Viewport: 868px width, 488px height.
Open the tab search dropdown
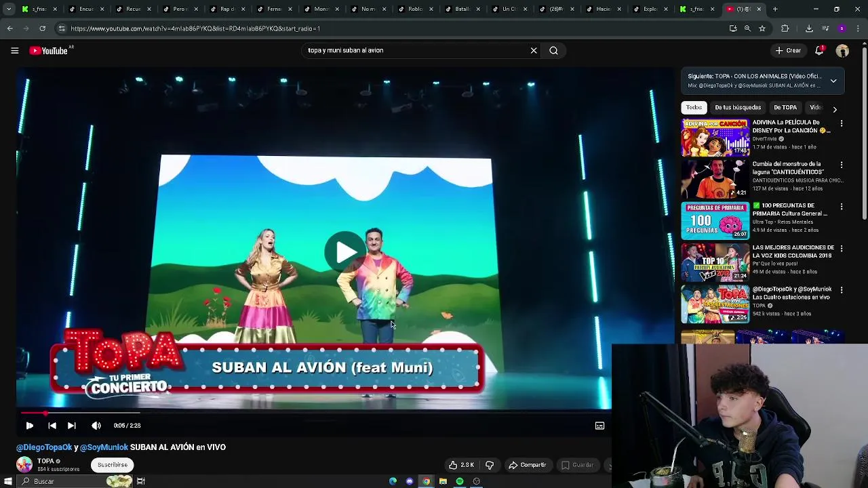(9, 9)
